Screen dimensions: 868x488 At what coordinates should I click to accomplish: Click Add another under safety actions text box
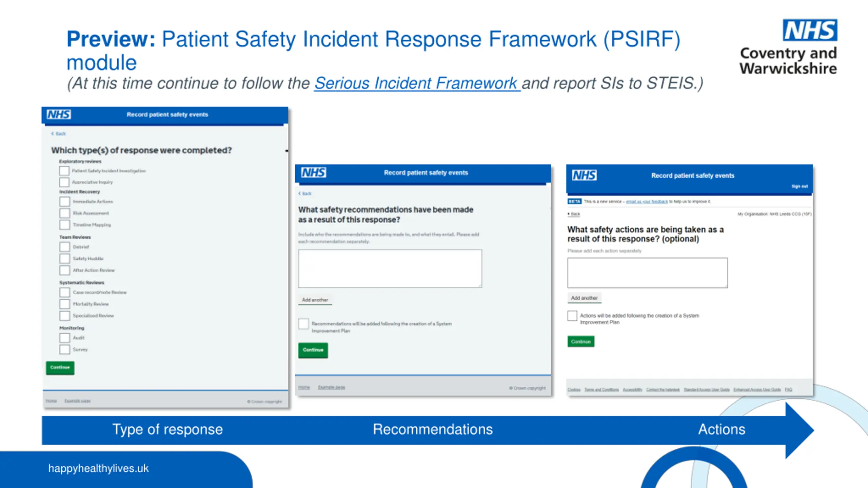click(584, 298)
